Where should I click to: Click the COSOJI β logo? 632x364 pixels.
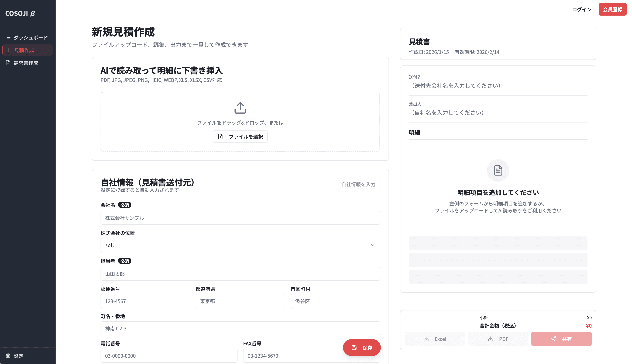20,13
